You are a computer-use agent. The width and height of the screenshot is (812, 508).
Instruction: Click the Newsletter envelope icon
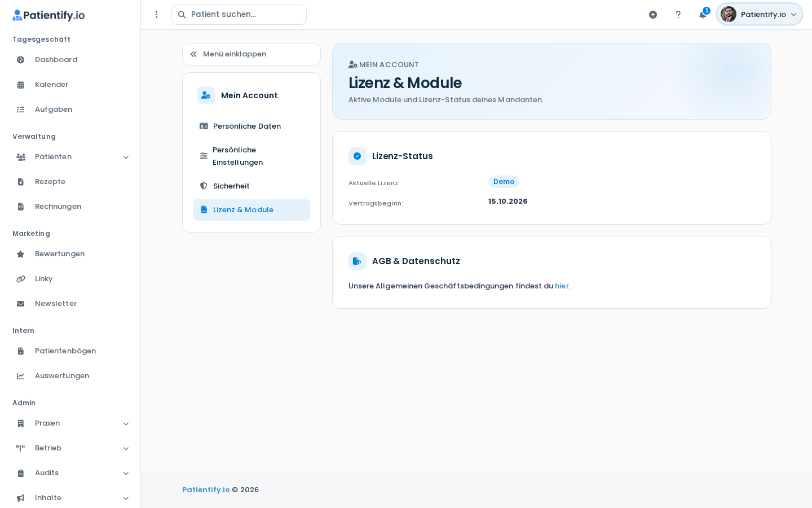click(21, 304)
